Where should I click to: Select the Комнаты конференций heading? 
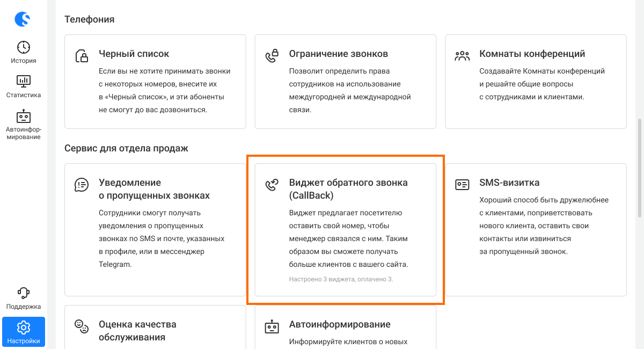(532, 54)
